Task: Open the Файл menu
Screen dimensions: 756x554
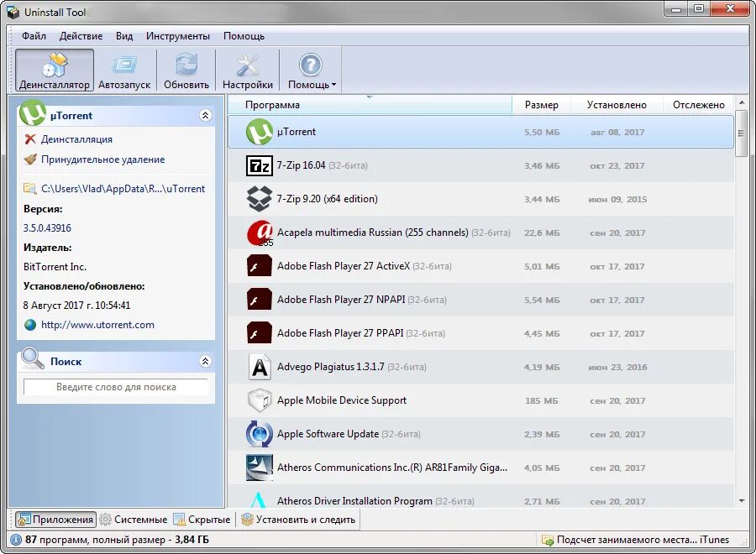Action: (x=34, y=36)
